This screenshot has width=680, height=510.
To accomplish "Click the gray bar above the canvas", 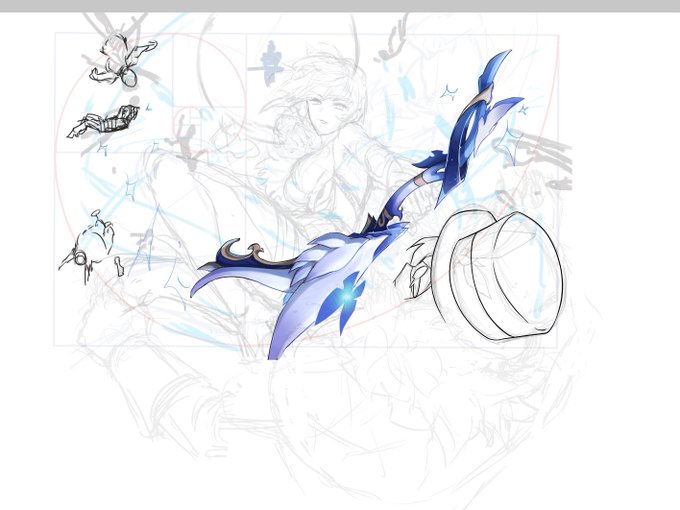I will 340,6.
